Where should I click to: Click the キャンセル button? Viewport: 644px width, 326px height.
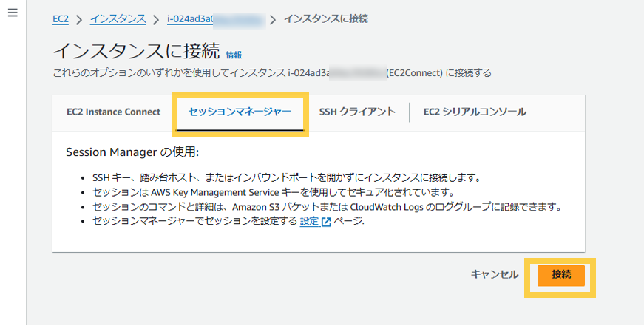pyautogui.click(x=494, y=275)
